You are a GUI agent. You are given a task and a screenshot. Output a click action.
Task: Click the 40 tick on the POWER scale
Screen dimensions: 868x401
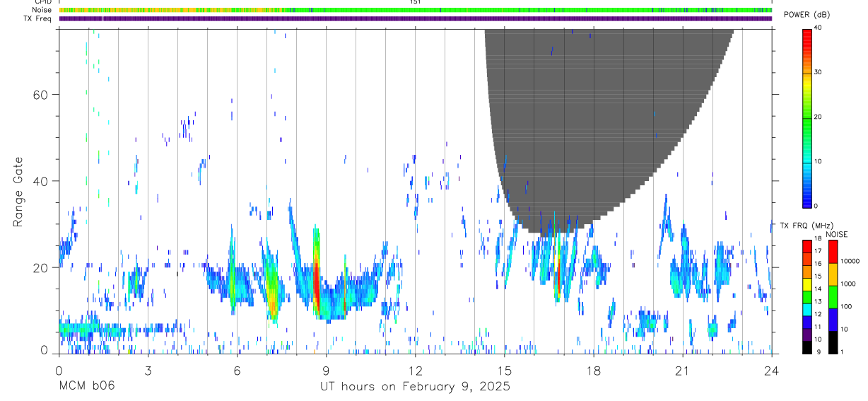click(818, 28)
